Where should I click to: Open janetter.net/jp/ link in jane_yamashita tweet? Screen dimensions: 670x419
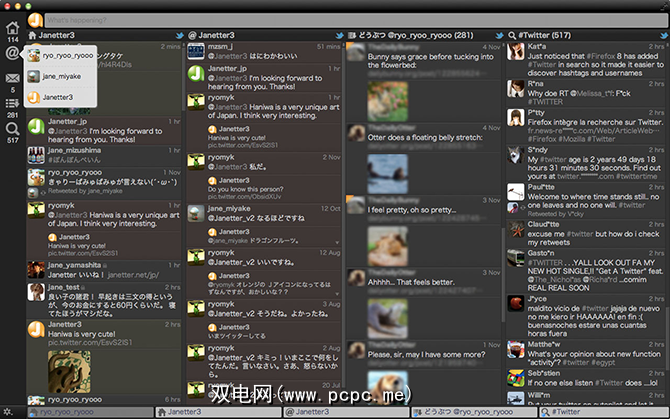pos(133,275)
